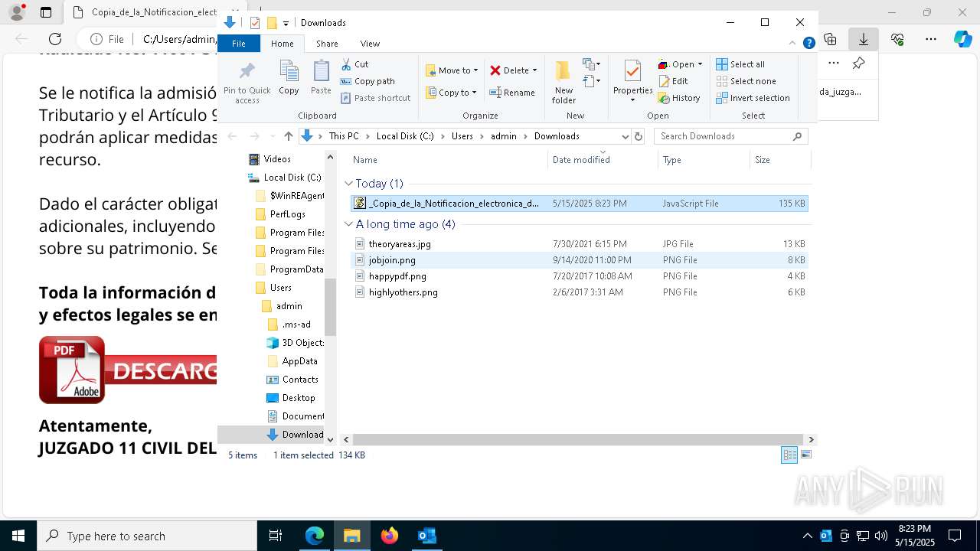Screen dimensions: 980x551
Task: Click 'Local Disk (C:)' breadcrumb
Action: 405,136
